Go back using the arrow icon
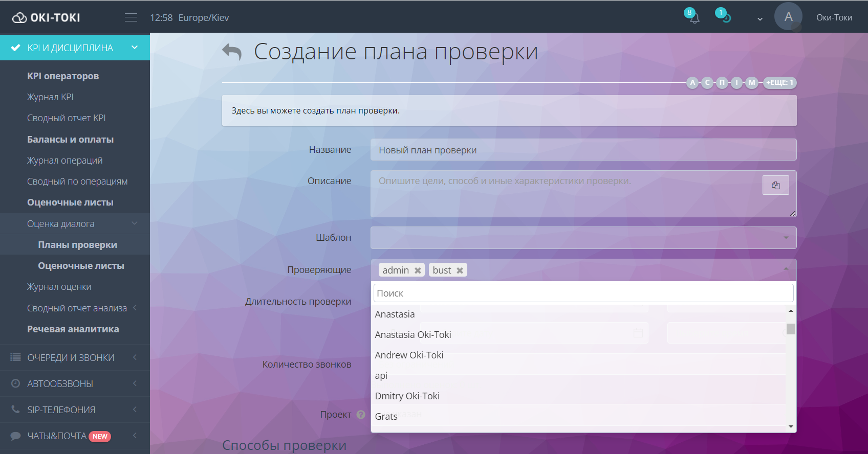 [232, 52]
